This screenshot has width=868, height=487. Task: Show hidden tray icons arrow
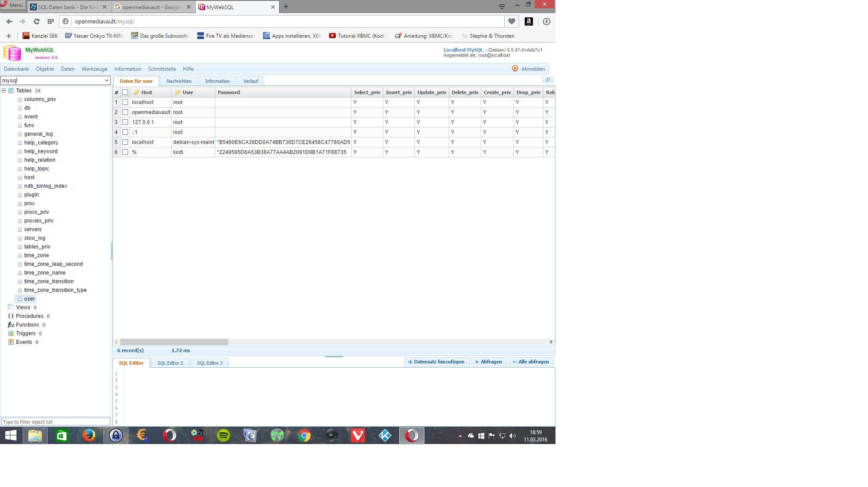460,436
